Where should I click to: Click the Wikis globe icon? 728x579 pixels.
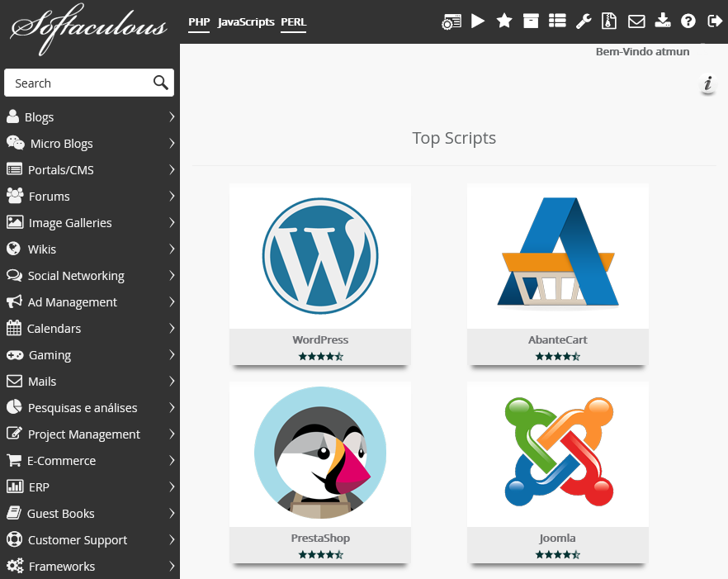pos(13,249)
